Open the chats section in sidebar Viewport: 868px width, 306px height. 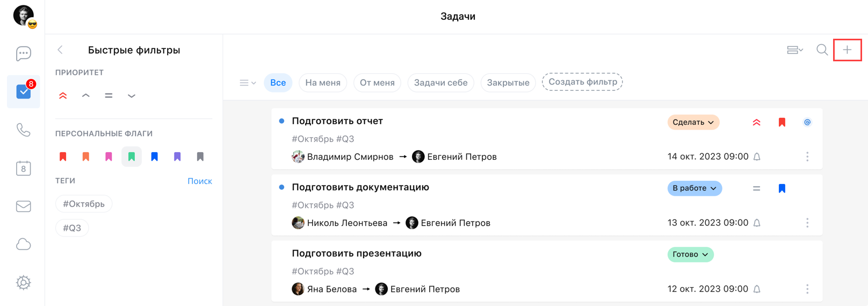pyautogui.click(x=23, y=53)
